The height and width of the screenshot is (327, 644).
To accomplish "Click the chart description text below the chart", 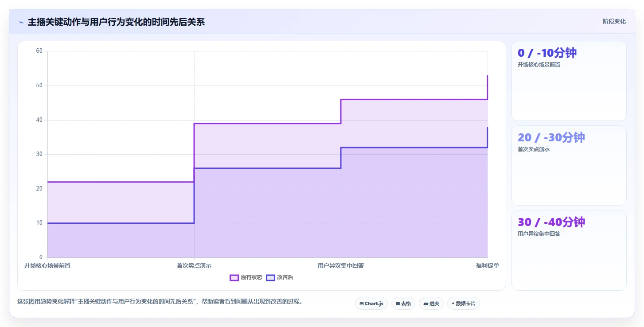I will pos(160,302).
